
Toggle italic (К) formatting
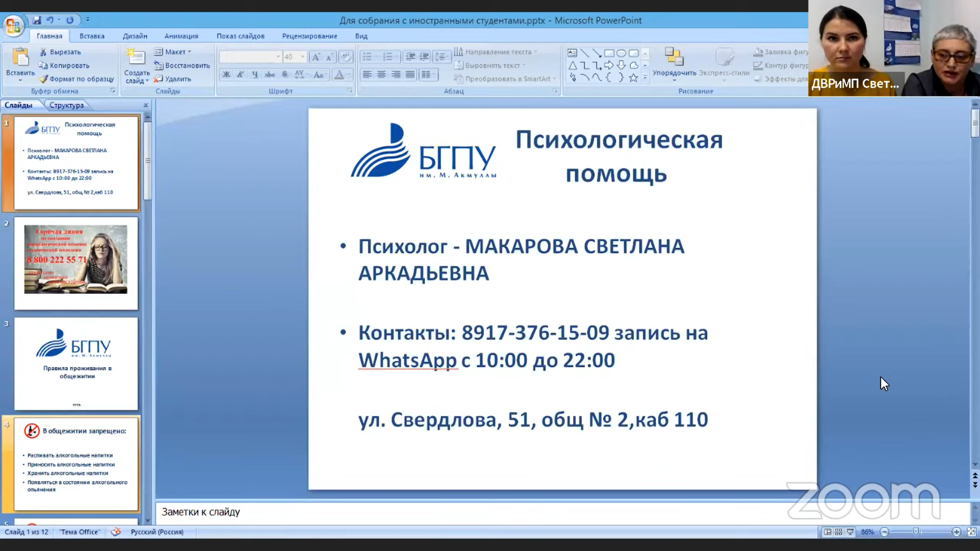coord(240,74)
